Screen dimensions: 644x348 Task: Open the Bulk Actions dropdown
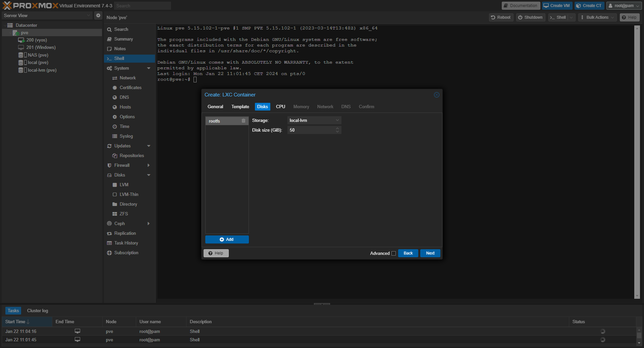597,17
